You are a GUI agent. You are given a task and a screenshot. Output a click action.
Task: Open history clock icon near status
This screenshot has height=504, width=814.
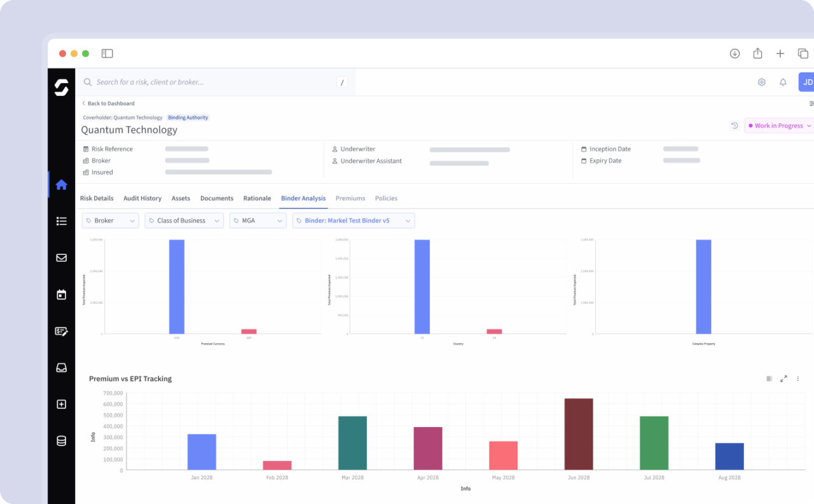735,126
